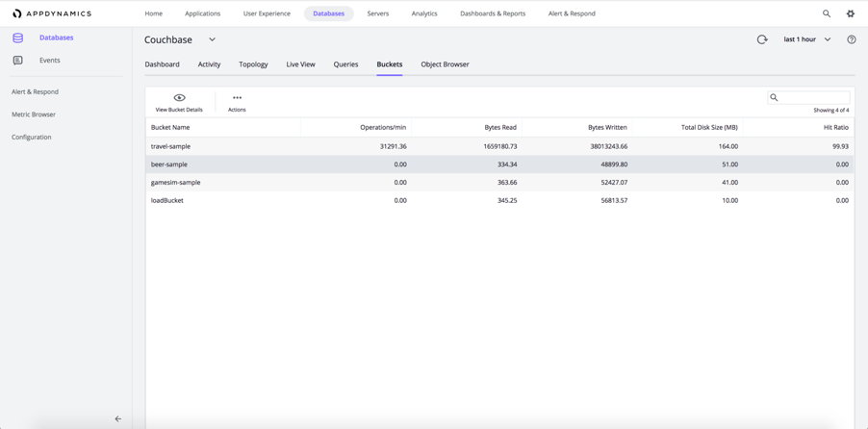Open the settings gear icon

click(851, 13)
